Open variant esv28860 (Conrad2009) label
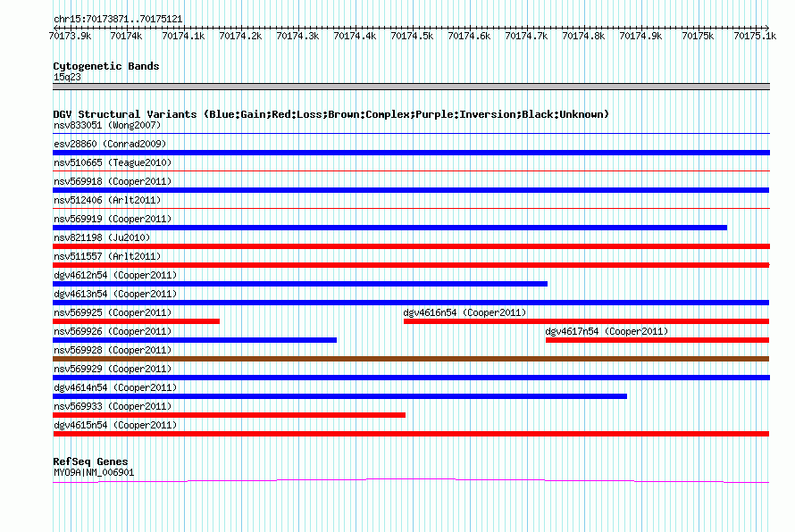The width and height of the screenshot is (795, 532). (x=110, y=144)
